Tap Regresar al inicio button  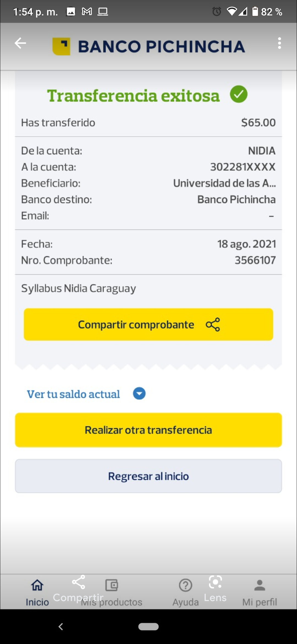pyautogui.click(x=148, y=476)
